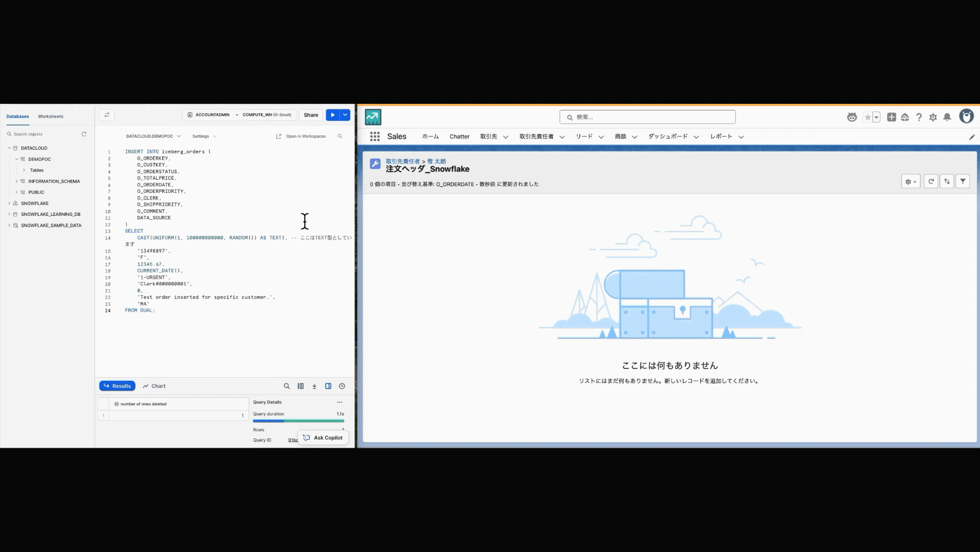Switch to the Chart tab

(154, 386)
